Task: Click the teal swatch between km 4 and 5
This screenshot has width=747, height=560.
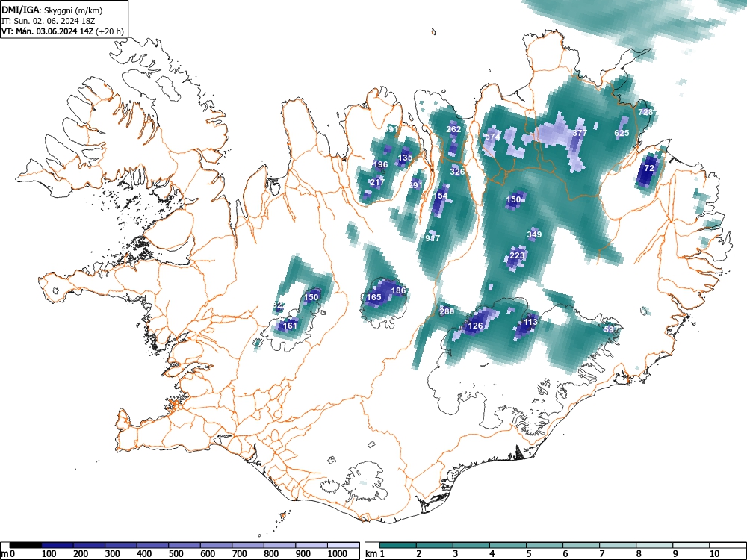Action: [508, 545]
